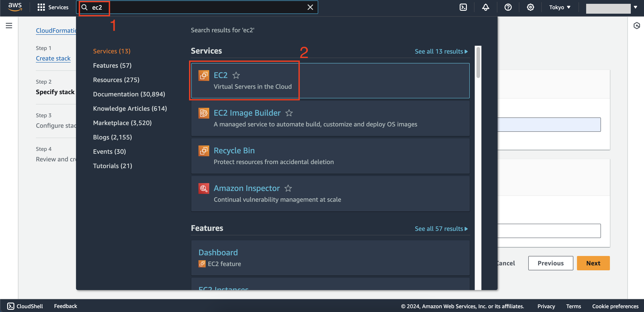
Task: Click the search magnifier icon
Action: coord(85,7)
